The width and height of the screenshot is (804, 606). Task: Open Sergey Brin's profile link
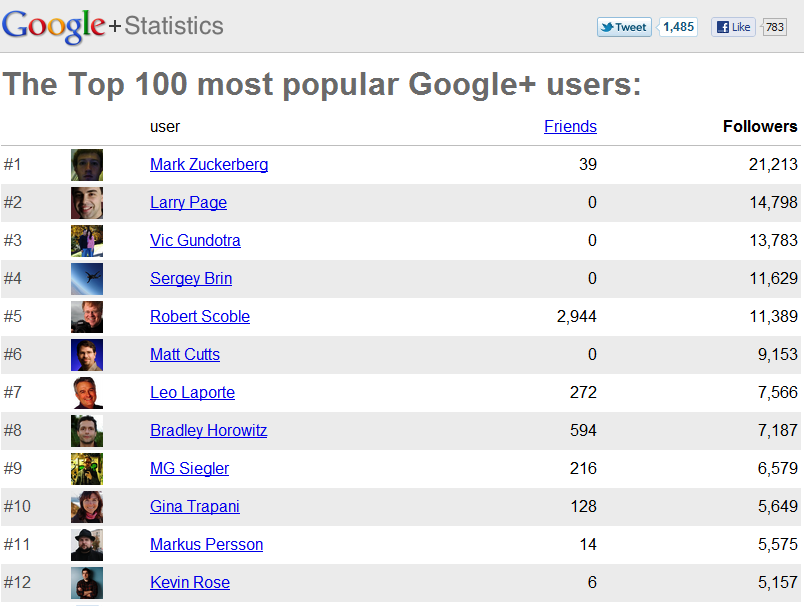point(191,278)
